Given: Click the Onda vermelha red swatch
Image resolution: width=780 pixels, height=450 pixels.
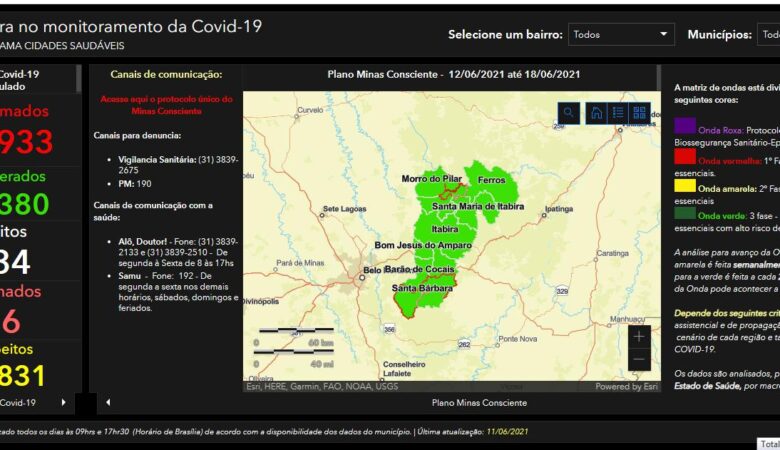Looking at the screenshot, I should click(685, 156).
